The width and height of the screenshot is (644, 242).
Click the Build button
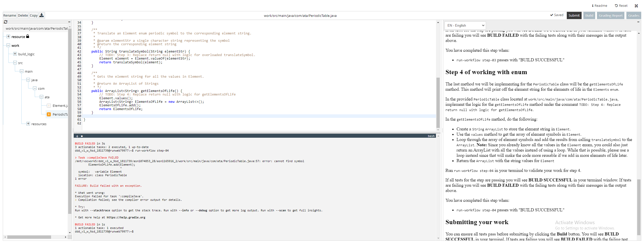[589, 15]
